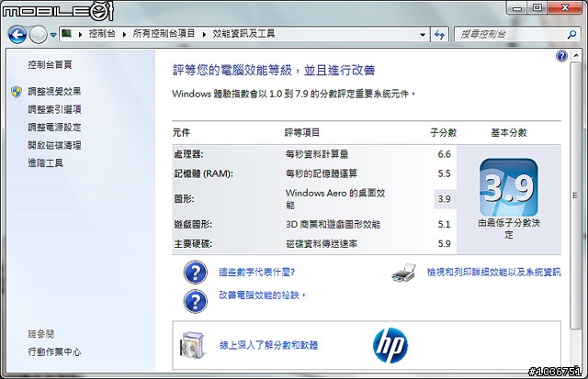Select 效能資訊及工具 breadcrumb
This screenshot has height=379, width=588.
click(243, 34)
